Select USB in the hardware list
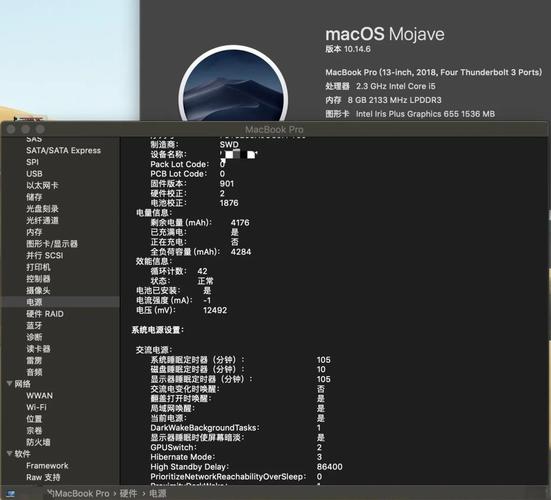 (34, 174)
